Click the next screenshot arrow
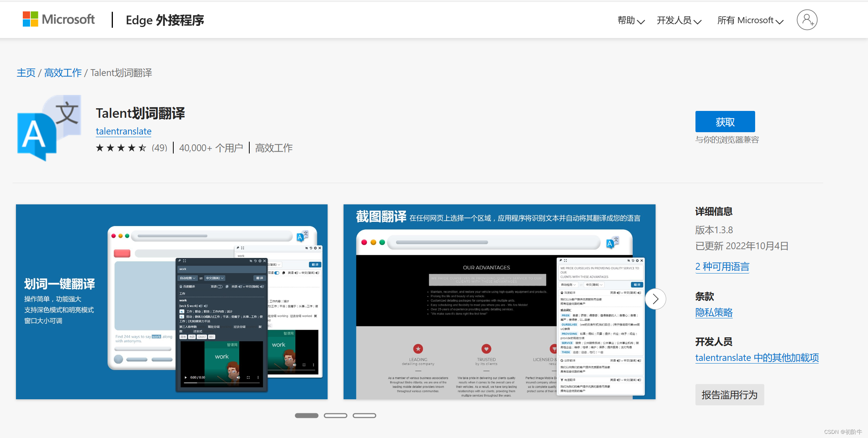868x438 pixels. point(655,299)
